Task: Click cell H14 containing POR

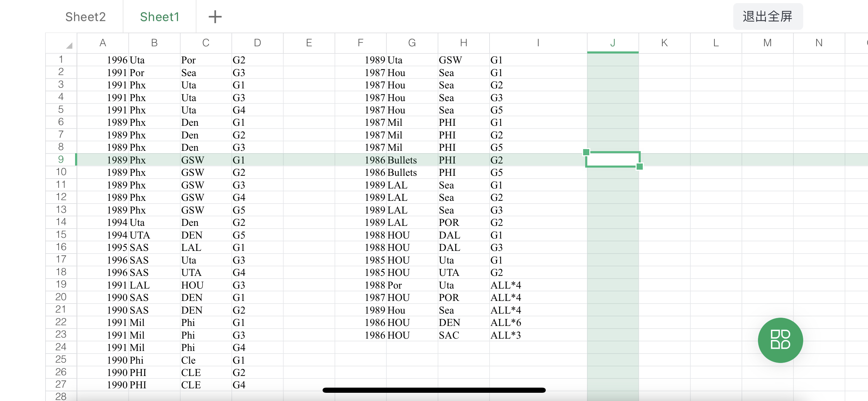Action: (x=463, y=222)
